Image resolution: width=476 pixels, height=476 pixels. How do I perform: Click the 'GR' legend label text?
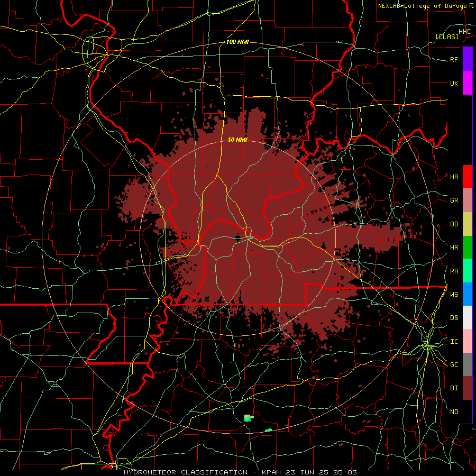pos(454,200)
